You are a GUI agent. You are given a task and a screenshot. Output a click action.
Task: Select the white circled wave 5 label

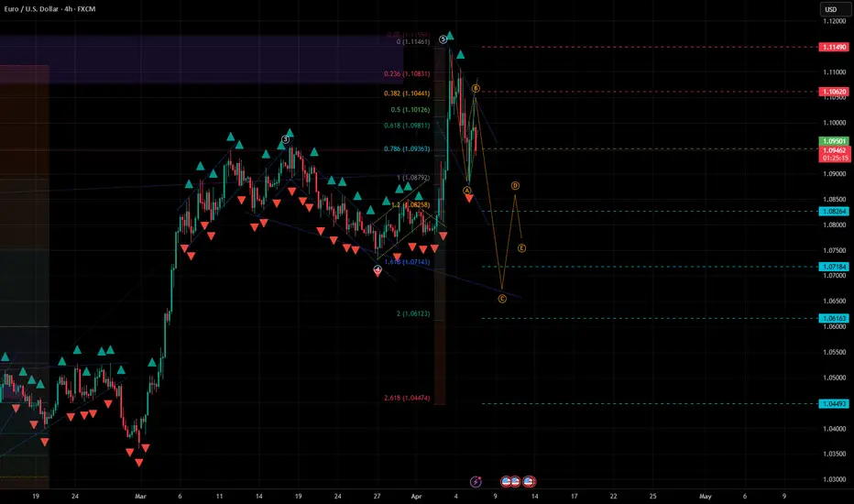(x=443, y=38)
